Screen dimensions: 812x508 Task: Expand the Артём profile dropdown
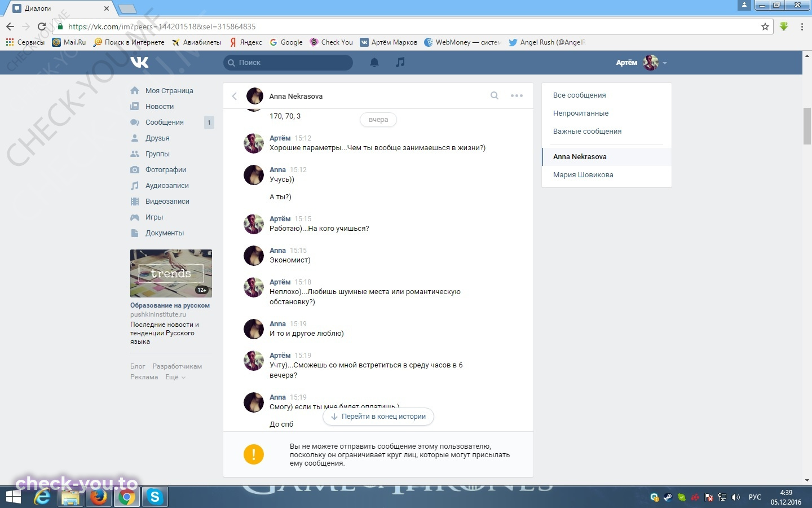[x=642, y=62]
